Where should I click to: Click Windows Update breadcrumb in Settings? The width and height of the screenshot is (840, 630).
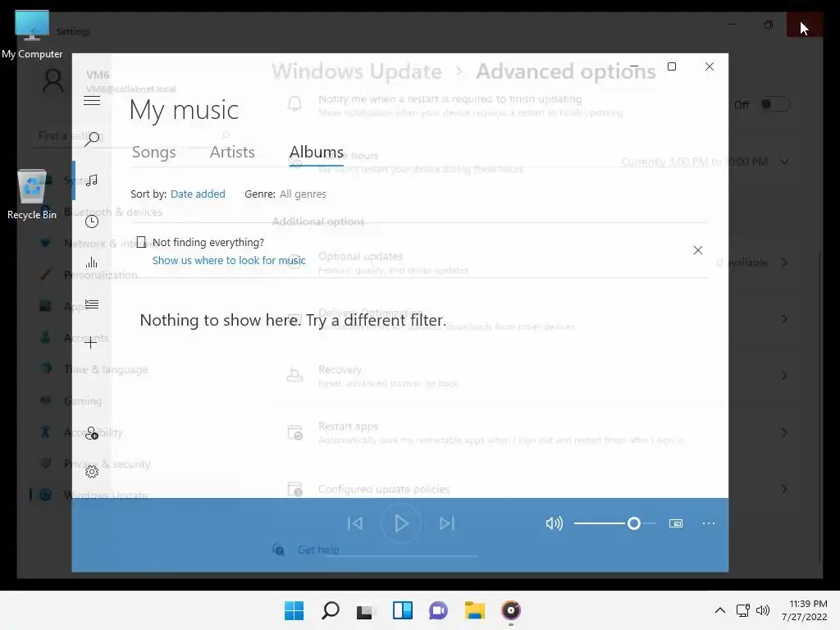(x=357, y=71)
